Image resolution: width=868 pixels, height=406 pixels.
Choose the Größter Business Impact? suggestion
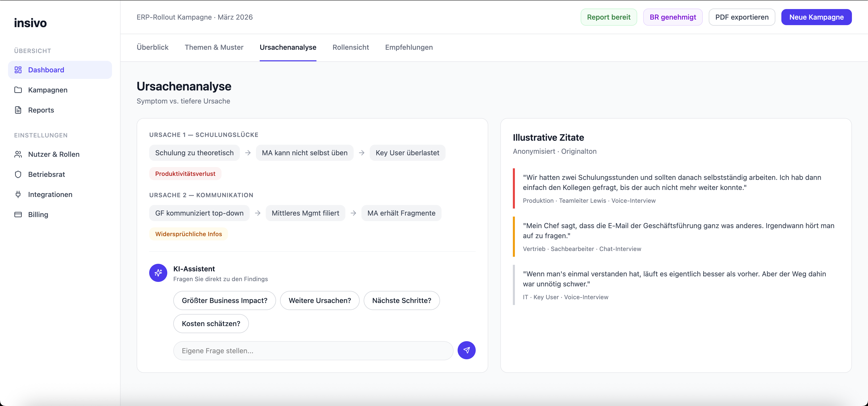coord(225,300)
